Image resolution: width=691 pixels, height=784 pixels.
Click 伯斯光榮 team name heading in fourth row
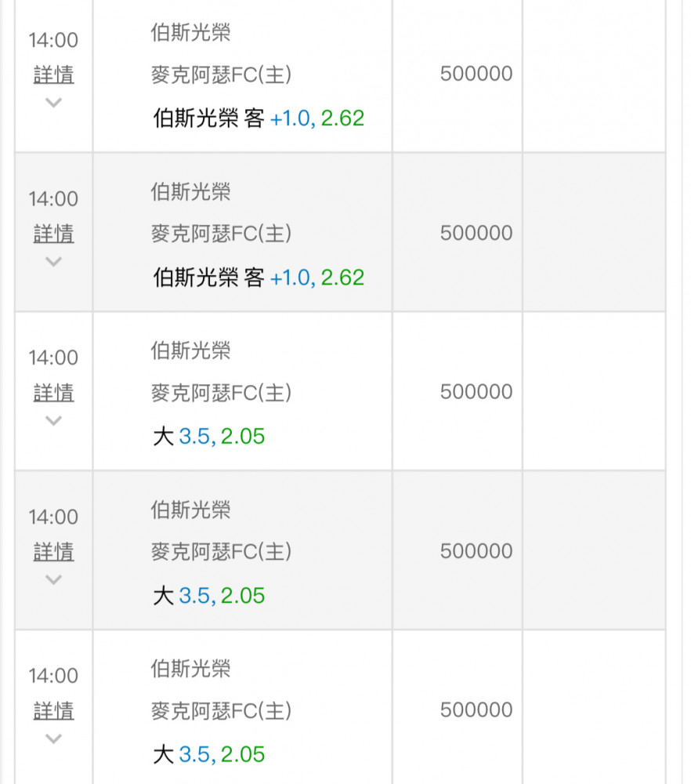tap(191, 510)
